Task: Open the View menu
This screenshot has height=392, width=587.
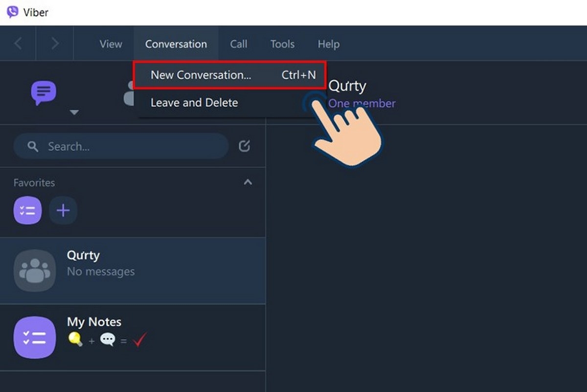Action: coord(111,44)
